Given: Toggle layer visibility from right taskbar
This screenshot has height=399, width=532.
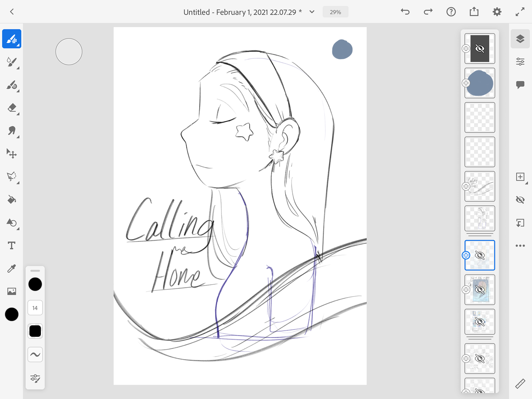Looking at the screenshot, I should click(x=520, y=200).
